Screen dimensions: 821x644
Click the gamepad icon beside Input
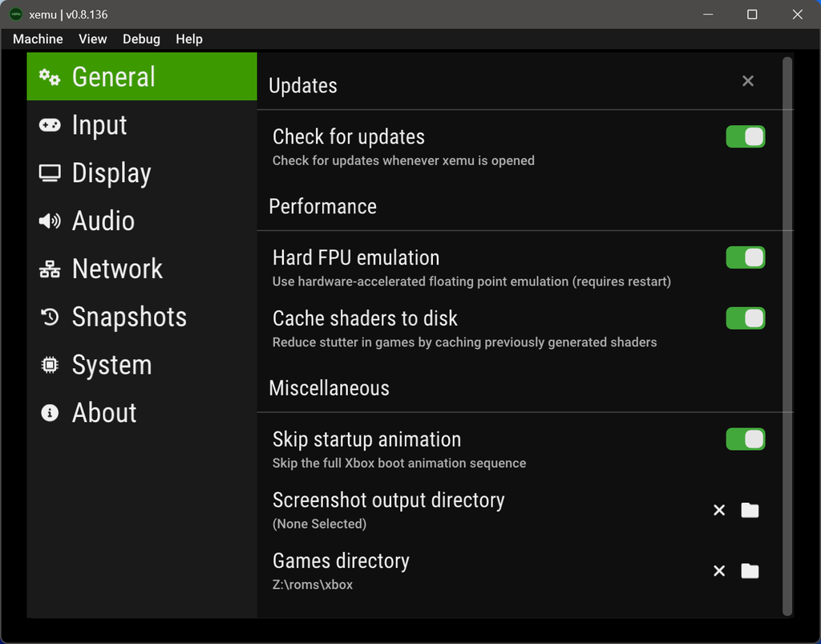point(50,125)
